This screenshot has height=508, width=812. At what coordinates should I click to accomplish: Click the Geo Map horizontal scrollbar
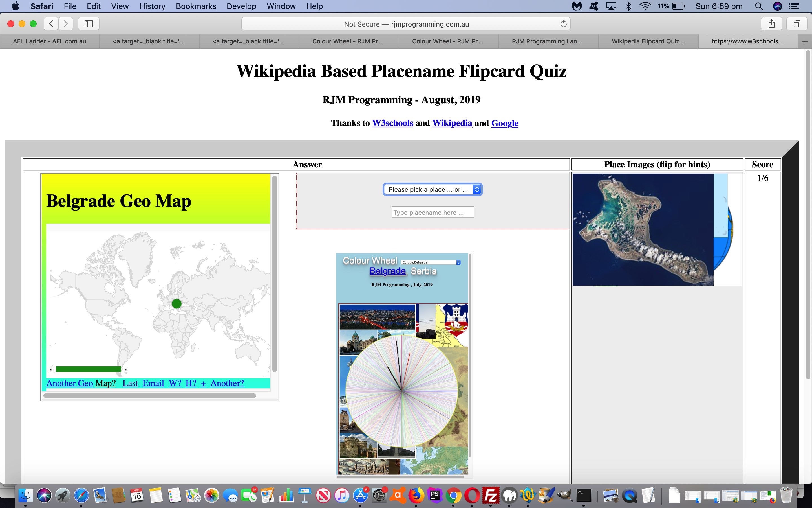150,395
